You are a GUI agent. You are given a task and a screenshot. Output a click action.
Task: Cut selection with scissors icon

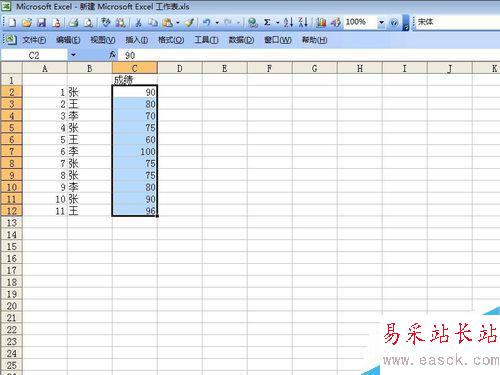click(138, 22)
